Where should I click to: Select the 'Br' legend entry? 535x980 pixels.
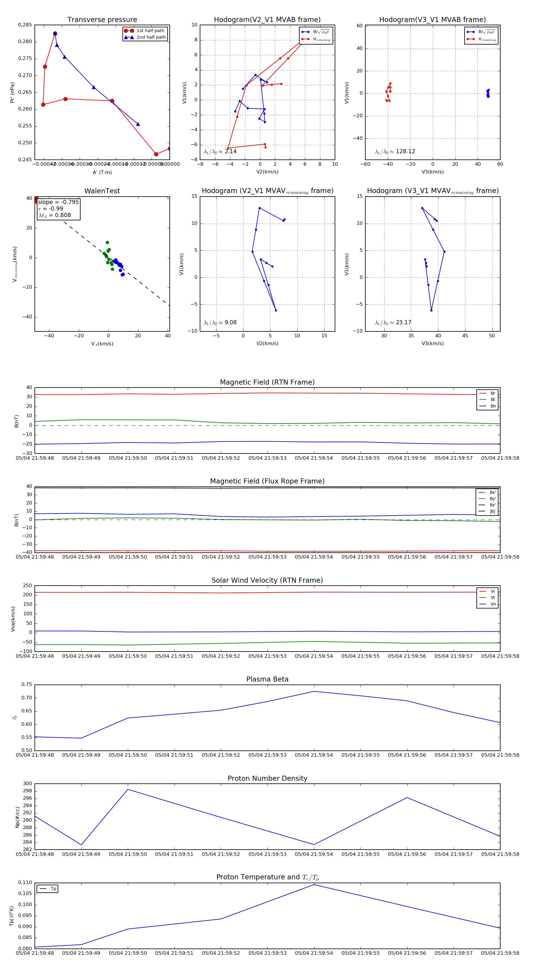click(x=488, y=393)
